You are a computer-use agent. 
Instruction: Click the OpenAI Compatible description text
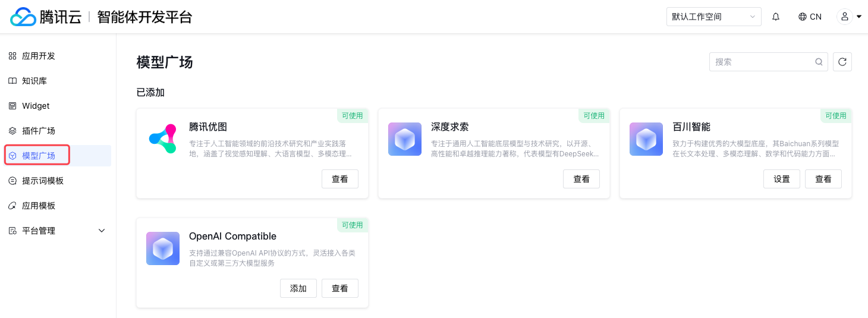(x=272, y=258)
